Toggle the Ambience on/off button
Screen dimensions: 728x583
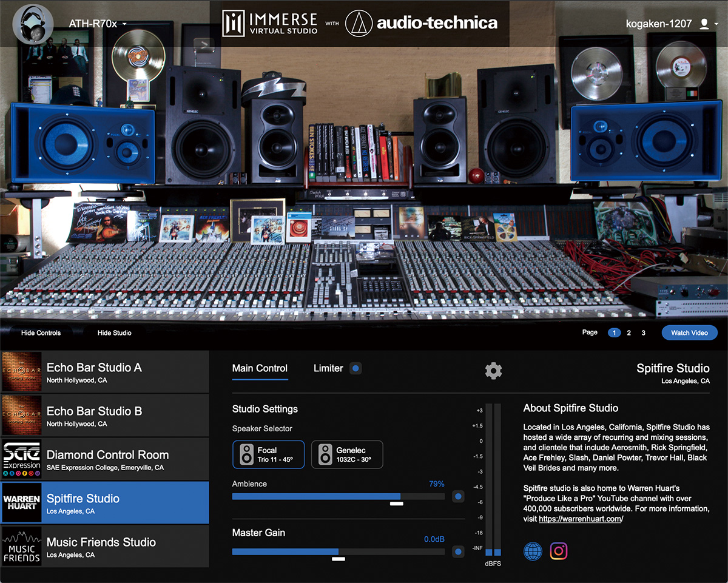459,497
